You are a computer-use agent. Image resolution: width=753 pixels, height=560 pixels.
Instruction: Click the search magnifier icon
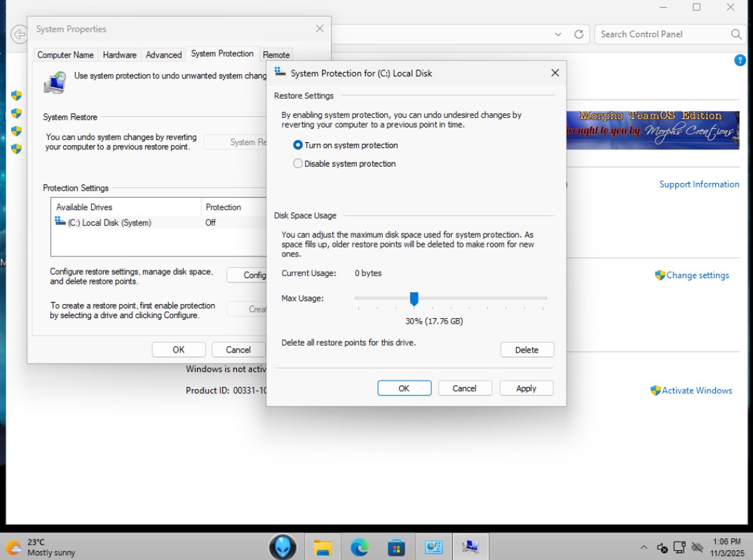click(735, 34)
